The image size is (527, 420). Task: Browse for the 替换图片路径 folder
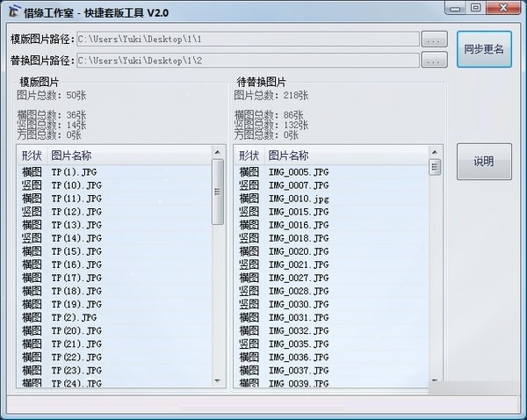(x=434, y=61)
